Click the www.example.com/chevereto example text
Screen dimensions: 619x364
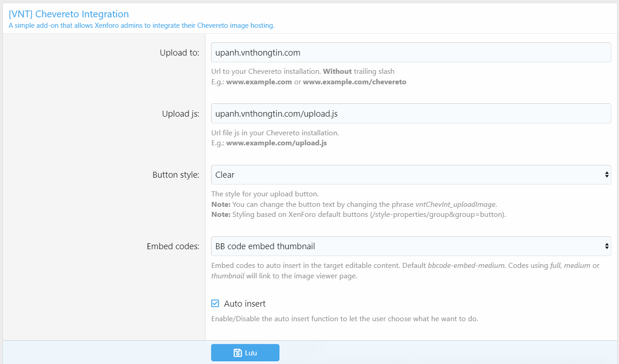pyautogui.click(x=355, y=82)
